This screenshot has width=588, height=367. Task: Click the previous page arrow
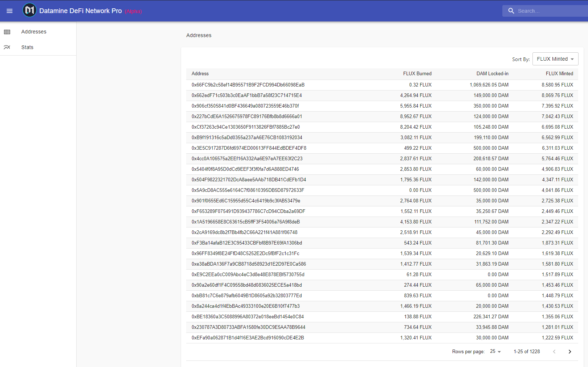[x=554, y=351]
